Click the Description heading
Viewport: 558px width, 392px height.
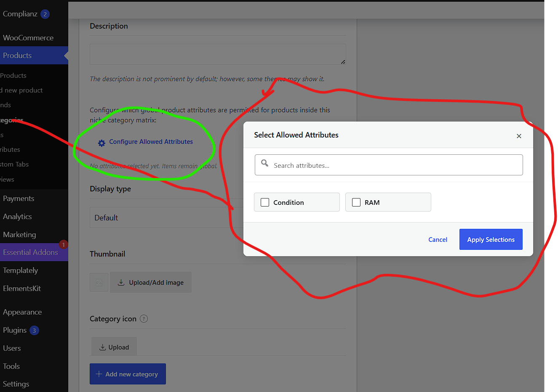coord(109,26)
